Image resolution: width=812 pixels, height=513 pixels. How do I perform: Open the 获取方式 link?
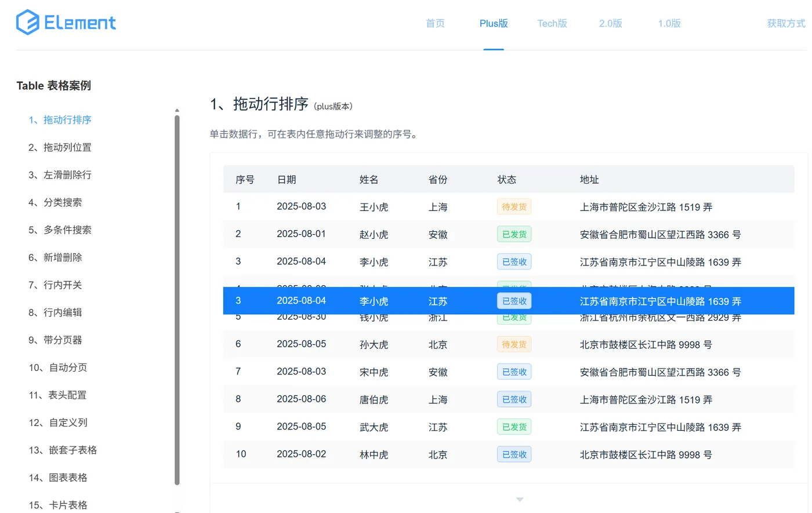[786, 23]
